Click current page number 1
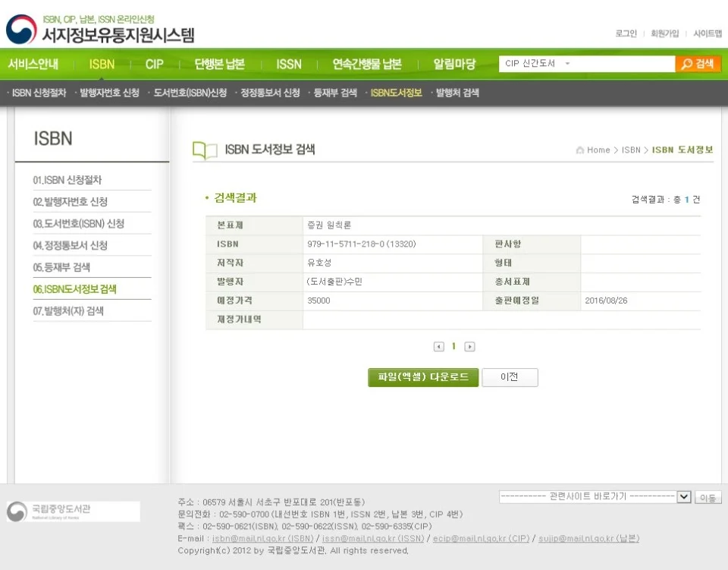Screen dimensions: 728x570 pos(454,346)
